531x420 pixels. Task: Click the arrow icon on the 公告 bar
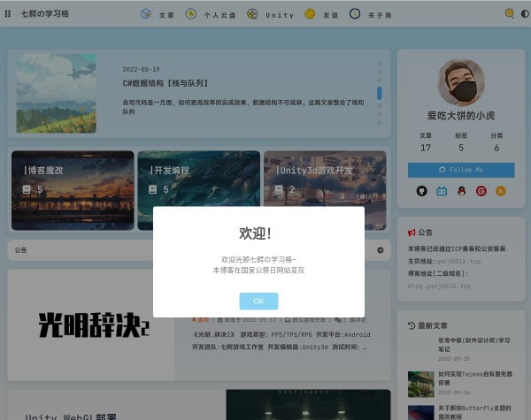coord(381,250)
